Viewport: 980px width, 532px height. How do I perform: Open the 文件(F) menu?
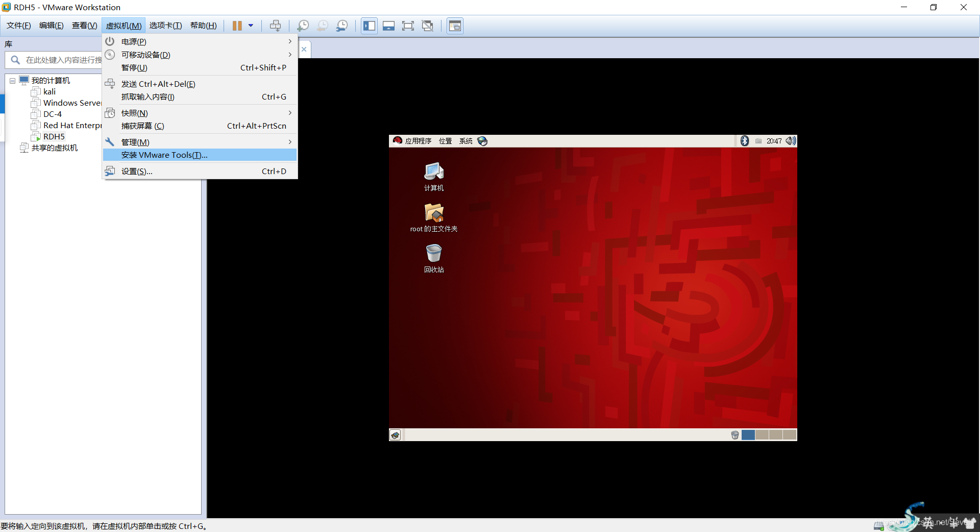pyautogui.click(x=19, y=26)
